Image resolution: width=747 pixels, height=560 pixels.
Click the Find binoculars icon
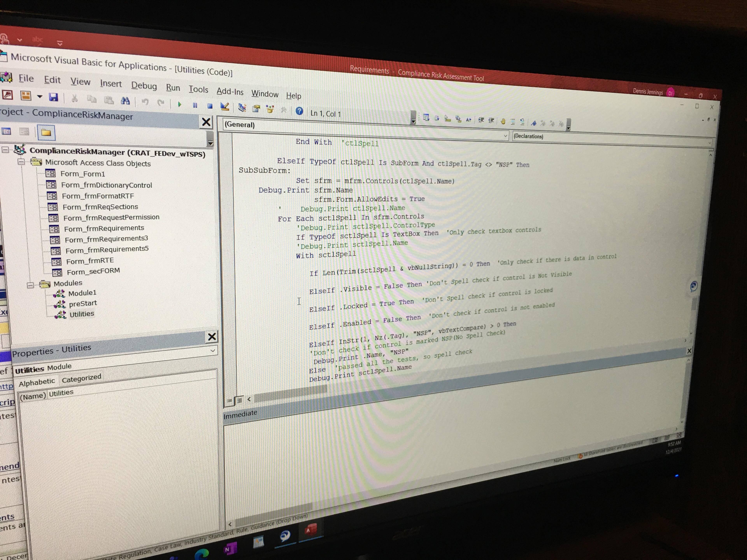click(x=125, y=101)
